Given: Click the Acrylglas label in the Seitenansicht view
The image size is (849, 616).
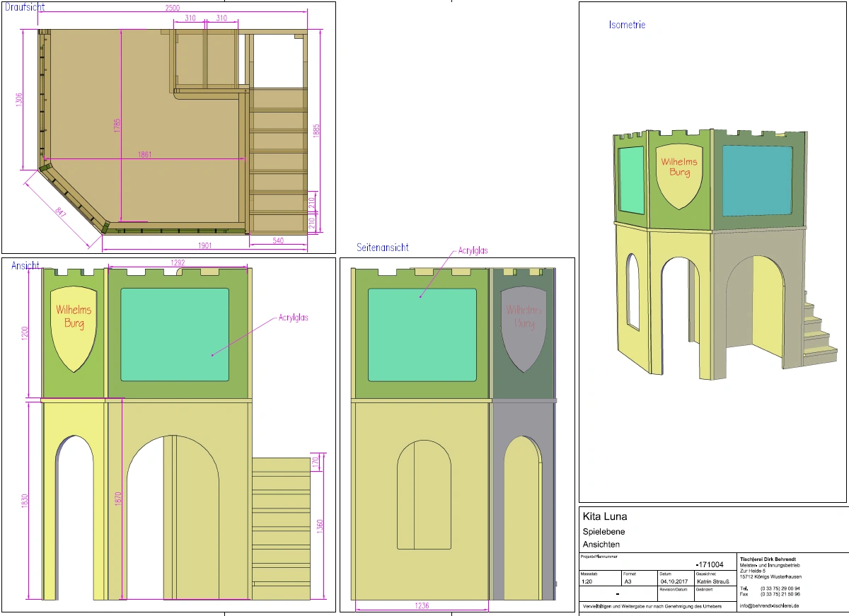Looking at the screenshot, I should pyautogui.click(x=473, y=250).
